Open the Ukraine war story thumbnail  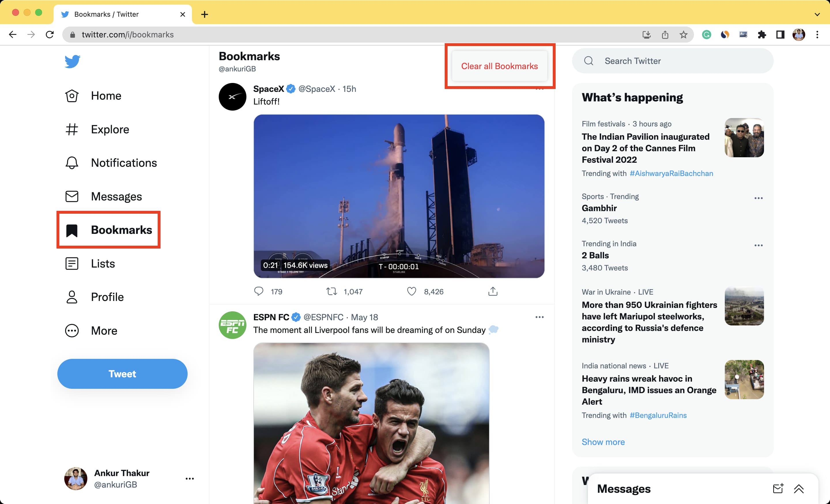[x=744, y=306]
